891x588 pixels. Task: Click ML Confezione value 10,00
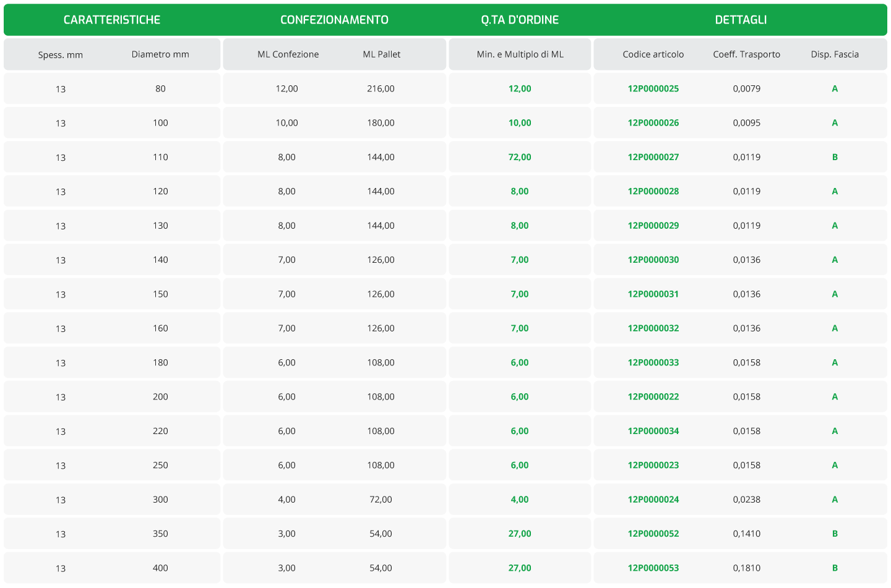287,122
